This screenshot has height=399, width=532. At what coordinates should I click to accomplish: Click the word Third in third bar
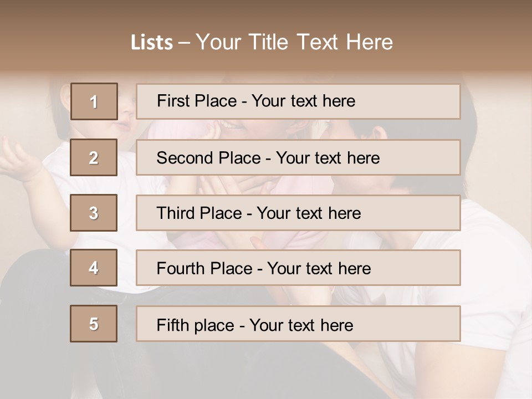(x=175, y=213)
